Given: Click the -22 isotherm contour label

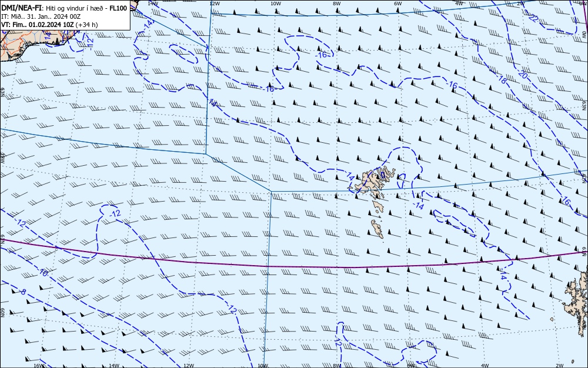Looking at the screenshot, I should click(533, 18).
